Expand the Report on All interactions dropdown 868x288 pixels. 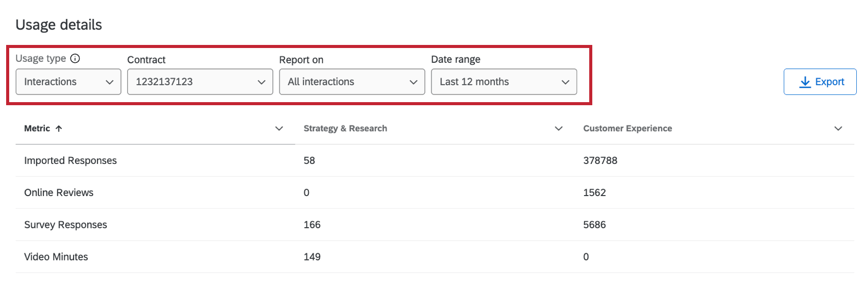pos(352,82)
